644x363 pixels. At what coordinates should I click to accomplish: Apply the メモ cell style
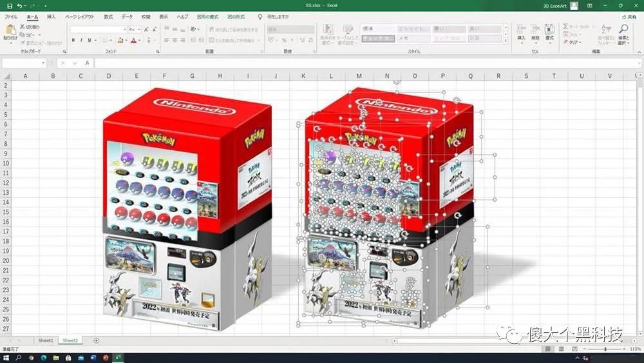[413, 39]
